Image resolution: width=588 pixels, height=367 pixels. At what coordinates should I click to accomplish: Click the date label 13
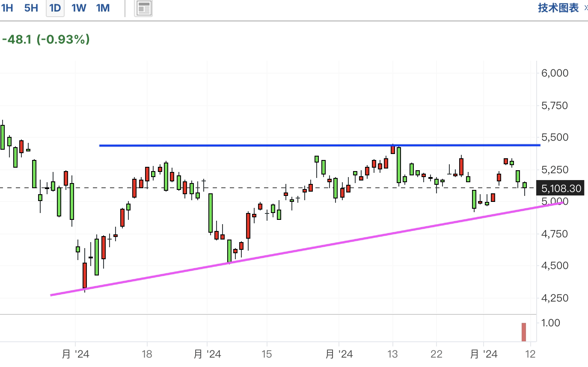(x=392, y=354)
